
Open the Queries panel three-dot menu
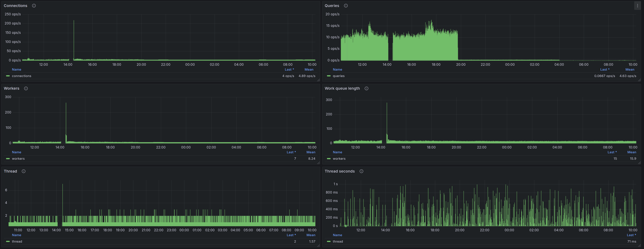637,6
